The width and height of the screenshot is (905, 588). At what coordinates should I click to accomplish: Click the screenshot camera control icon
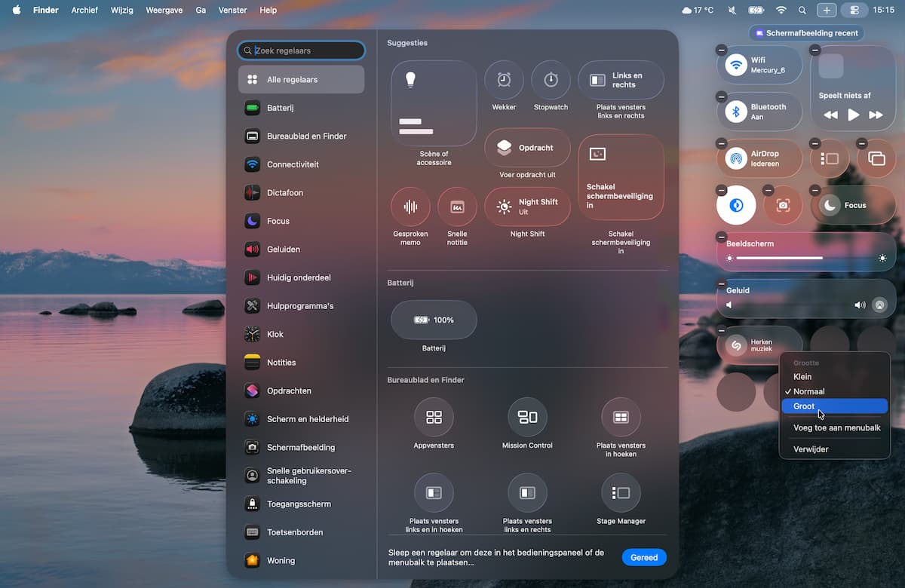[783, 205]
